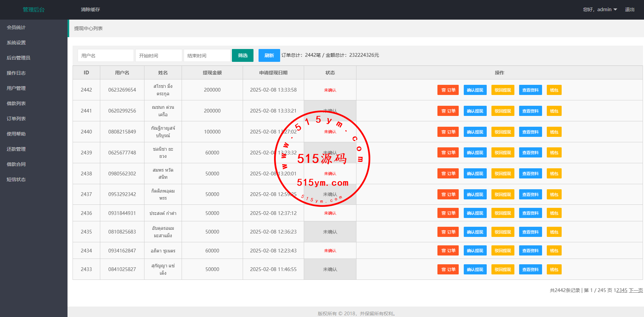Click 退出 to log out

(629, 9)
